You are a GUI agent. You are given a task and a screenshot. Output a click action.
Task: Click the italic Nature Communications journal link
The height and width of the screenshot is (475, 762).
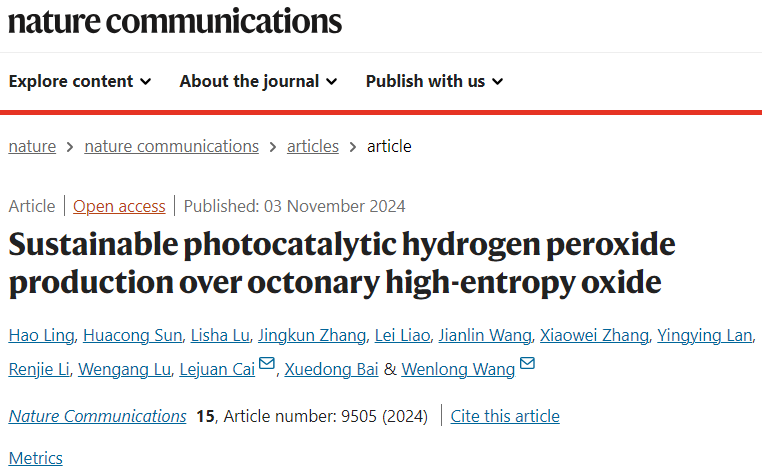(x=97, y=416)
